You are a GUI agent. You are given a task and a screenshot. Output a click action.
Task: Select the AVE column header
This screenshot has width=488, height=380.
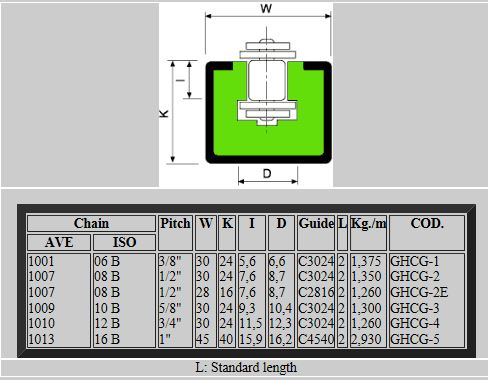[x=59, y=242]
